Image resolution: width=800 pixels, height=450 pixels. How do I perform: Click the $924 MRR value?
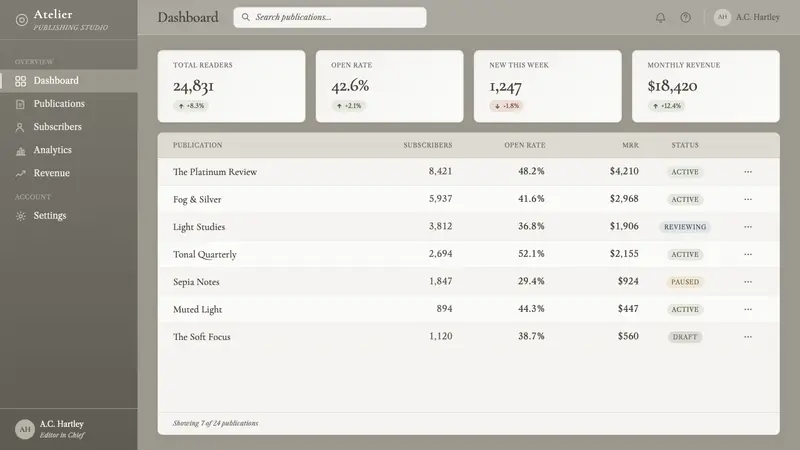(x=628, y=282)
